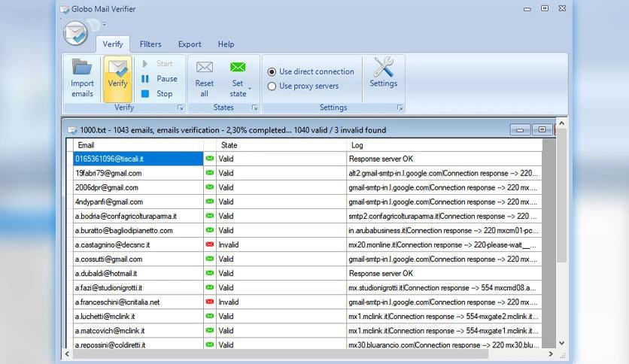Image resolution: width=629 pixels, height=364 pixels.
Task: Pause the verification process
Action: pos(160,78)
